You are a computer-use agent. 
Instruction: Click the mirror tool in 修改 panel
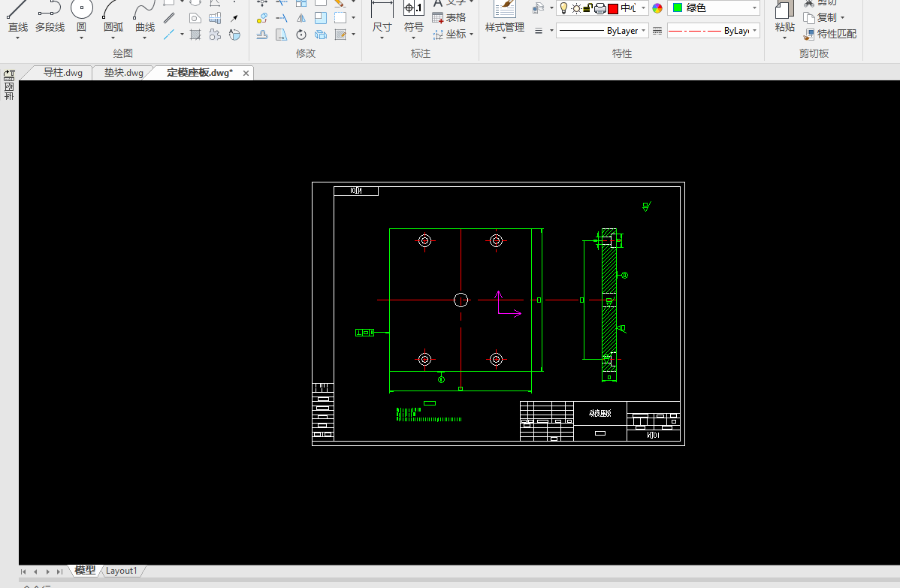point(301,18)
